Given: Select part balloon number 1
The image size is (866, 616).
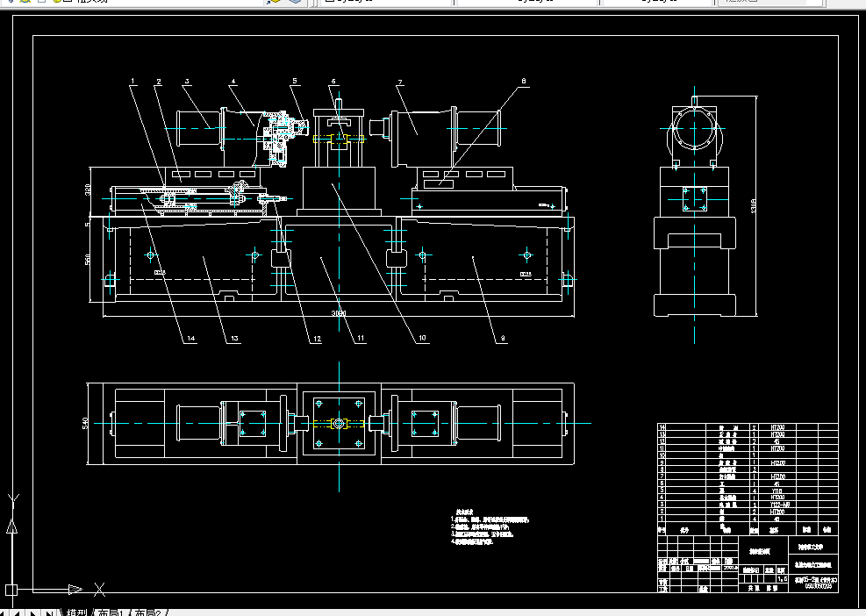Looking at the screenshot, I should point(132,82).
